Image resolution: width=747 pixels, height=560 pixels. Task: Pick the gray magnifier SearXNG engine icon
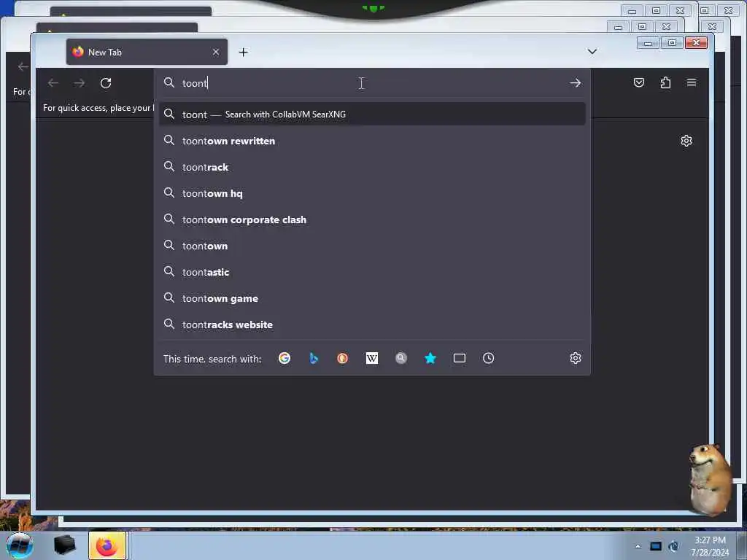(401, 358)
